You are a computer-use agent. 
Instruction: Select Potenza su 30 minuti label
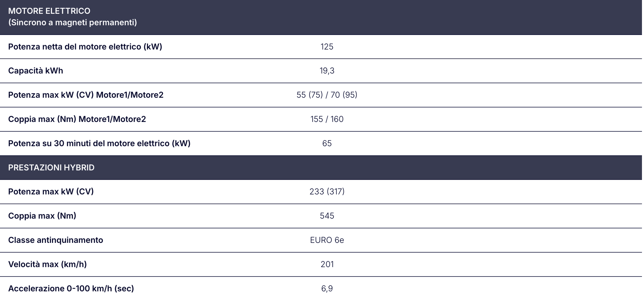(x=99, y=143)
